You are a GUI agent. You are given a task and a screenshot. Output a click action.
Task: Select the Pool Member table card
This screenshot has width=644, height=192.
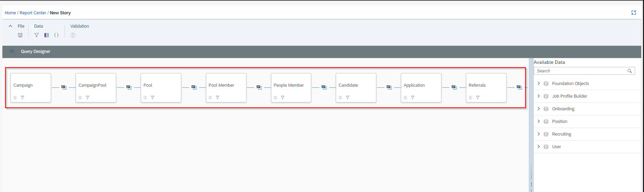coord(226,88)
